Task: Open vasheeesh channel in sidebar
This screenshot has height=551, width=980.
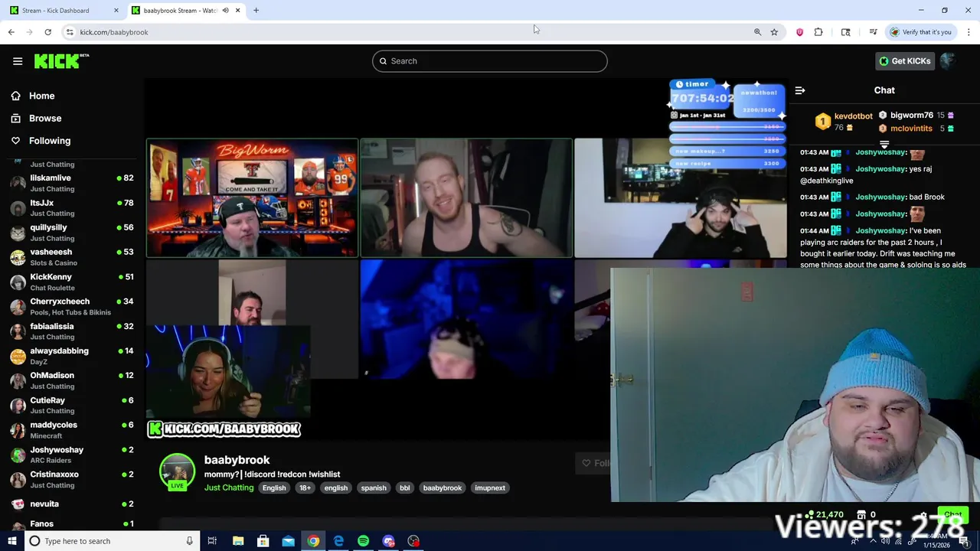Action: click(72, 256)
